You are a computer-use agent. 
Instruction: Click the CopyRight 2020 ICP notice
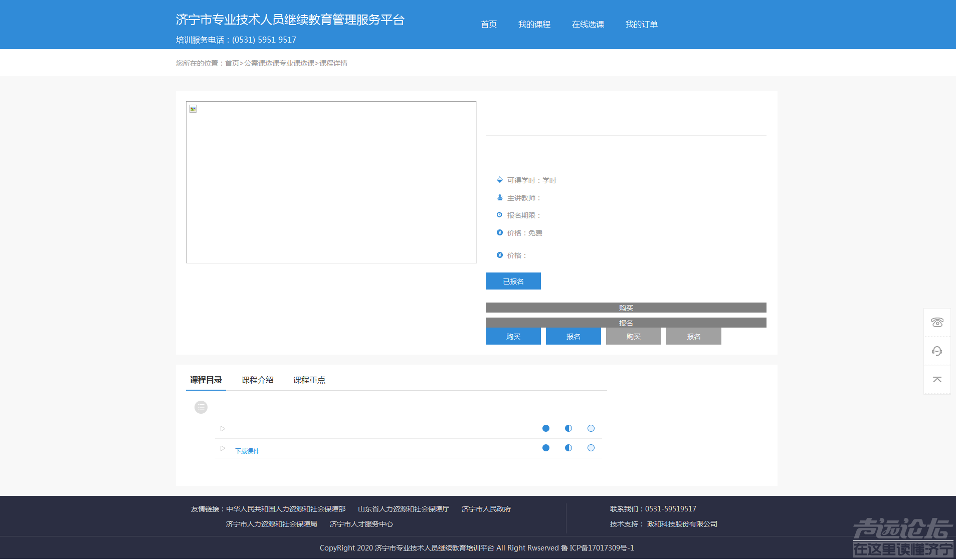point(477,548)
